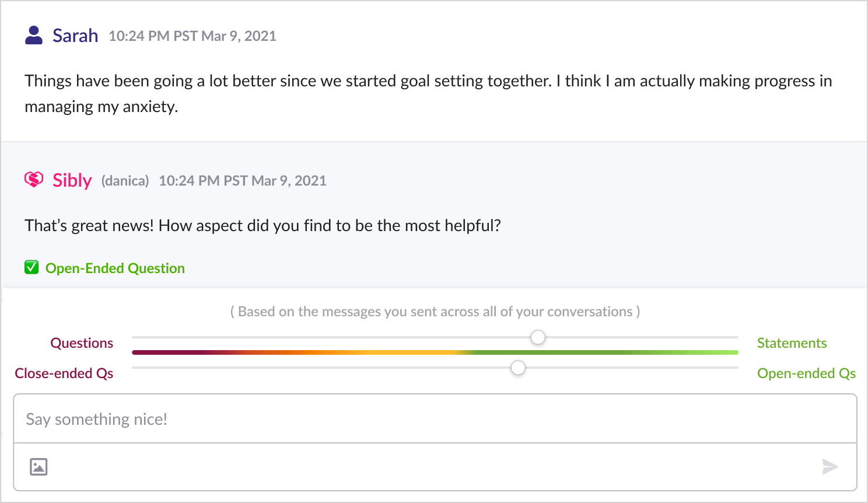The width and height of the screenshot is (868, 503).
Task: Click Sarah's message about managing anxiety
Action: 428,93
